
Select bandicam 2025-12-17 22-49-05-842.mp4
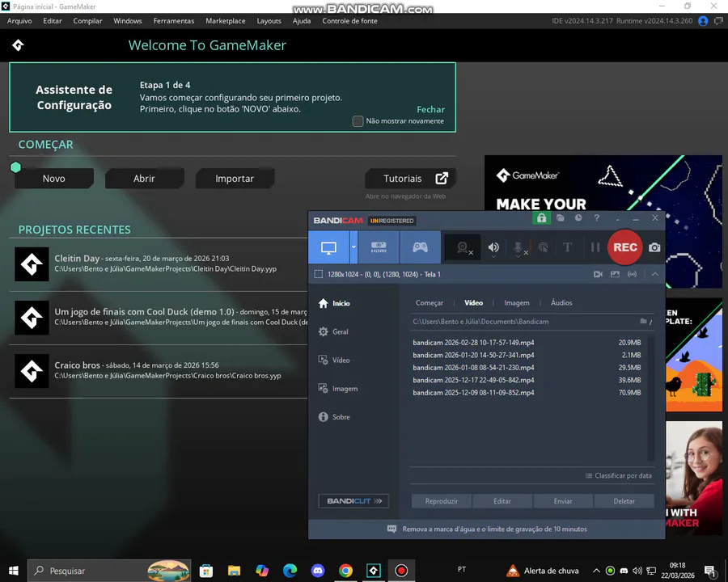tap(527, 380)
